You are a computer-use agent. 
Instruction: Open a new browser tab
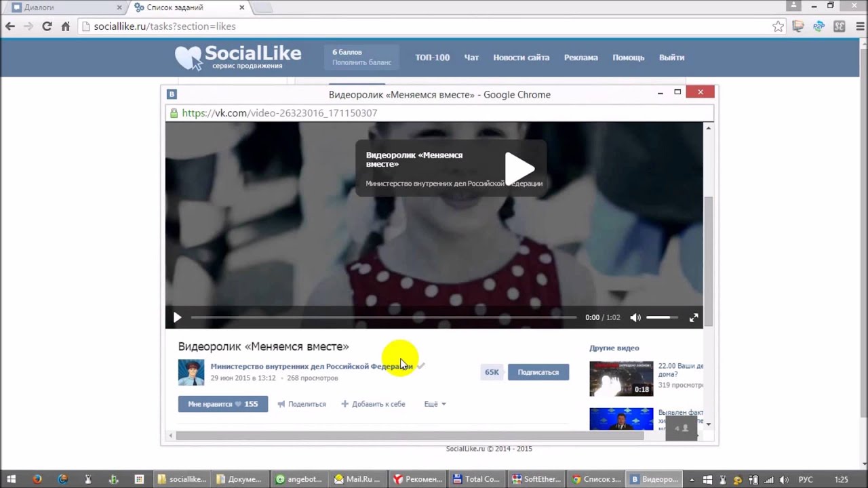263,8
